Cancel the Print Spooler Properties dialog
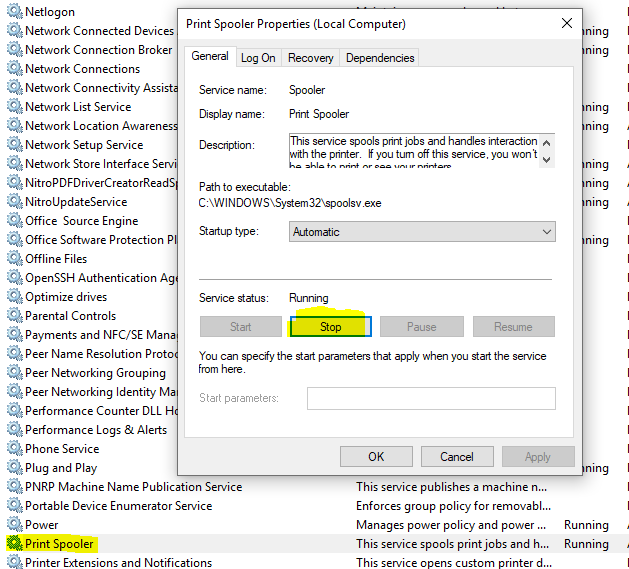This screenshot has height=569, width=629. (x=457, y=457)
